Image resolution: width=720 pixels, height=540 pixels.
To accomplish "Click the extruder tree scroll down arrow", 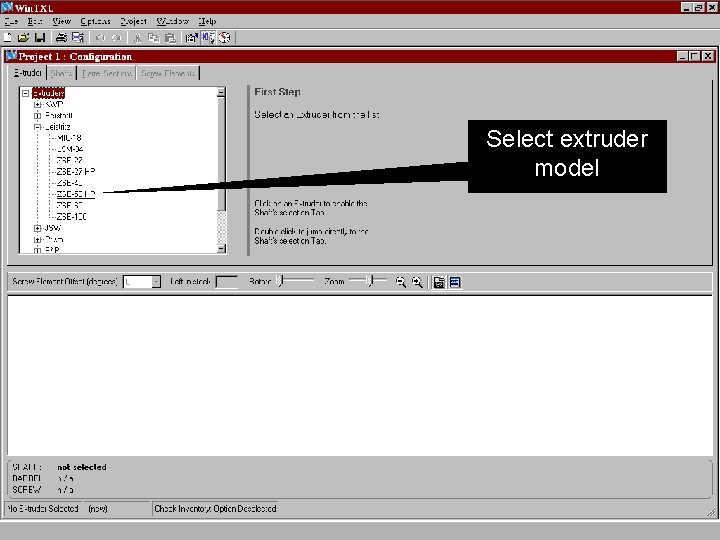I will click(221, 248).
